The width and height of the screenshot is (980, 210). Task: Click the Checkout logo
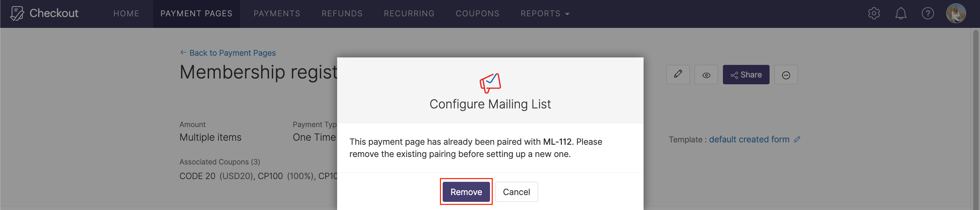[x=44, y=13]
